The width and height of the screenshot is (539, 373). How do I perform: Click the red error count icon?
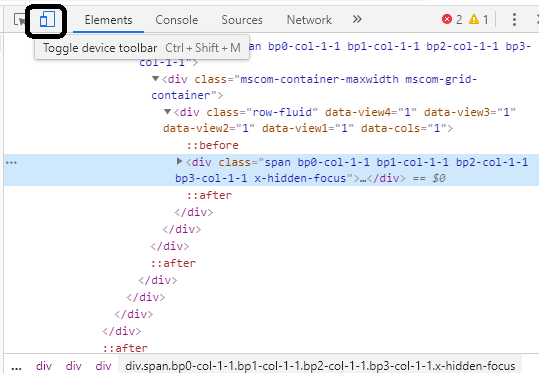coord(447,19)
